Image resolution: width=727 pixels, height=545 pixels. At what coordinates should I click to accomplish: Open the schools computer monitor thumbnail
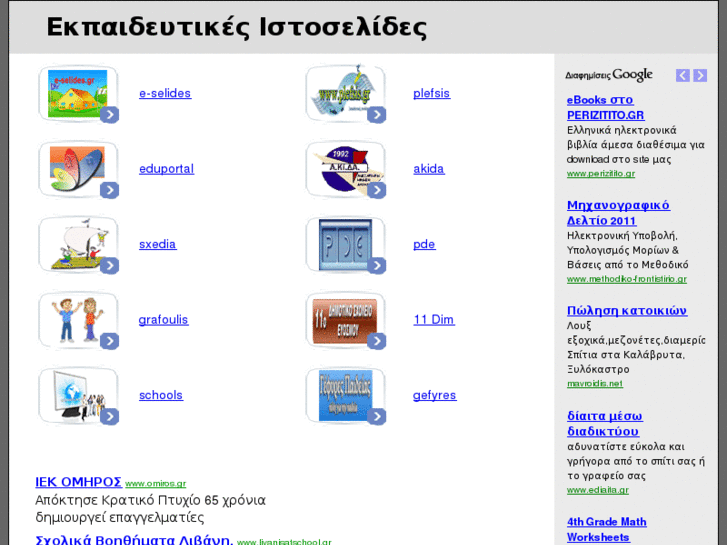click(77, 396)
